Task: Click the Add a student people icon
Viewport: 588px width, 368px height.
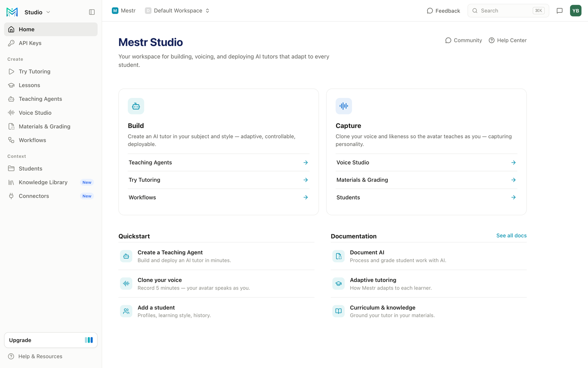Action: (x=126, y=311)
